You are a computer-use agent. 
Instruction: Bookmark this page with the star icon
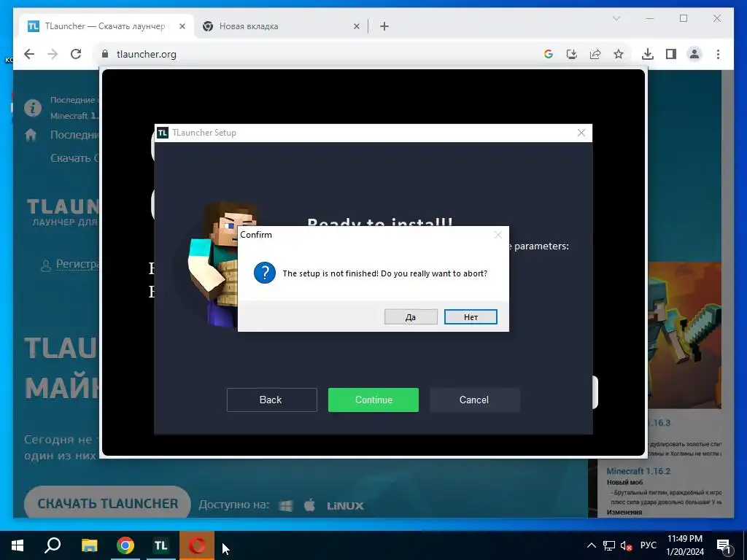tap(619, 54)
